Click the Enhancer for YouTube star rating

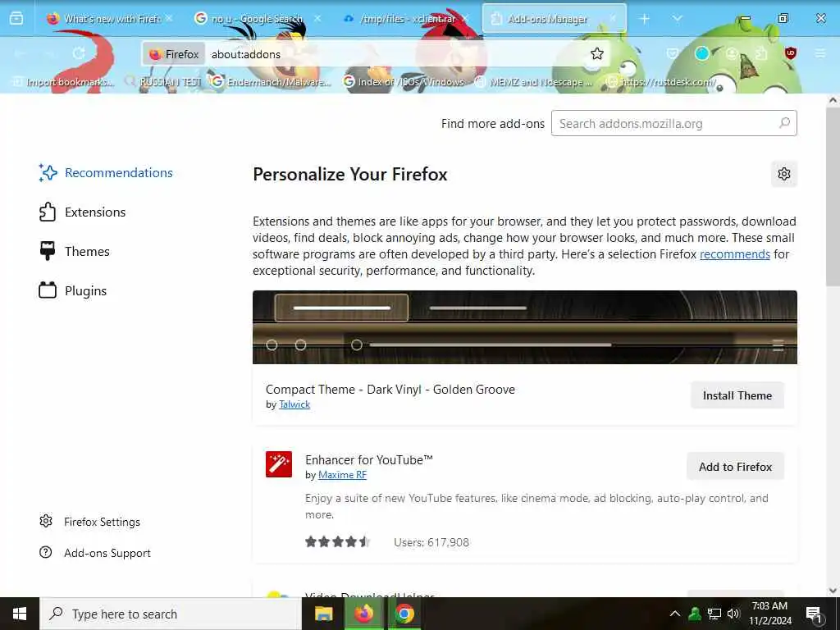coord(337,541)
